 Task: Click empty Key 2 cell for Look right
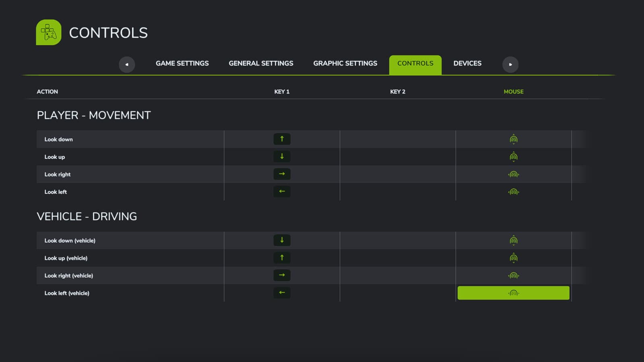pos(398,174)
